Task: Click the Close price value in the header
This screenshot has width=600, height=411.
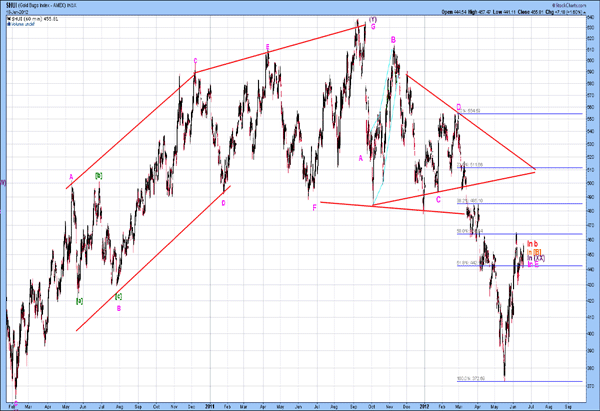Action: pos(535,13)
